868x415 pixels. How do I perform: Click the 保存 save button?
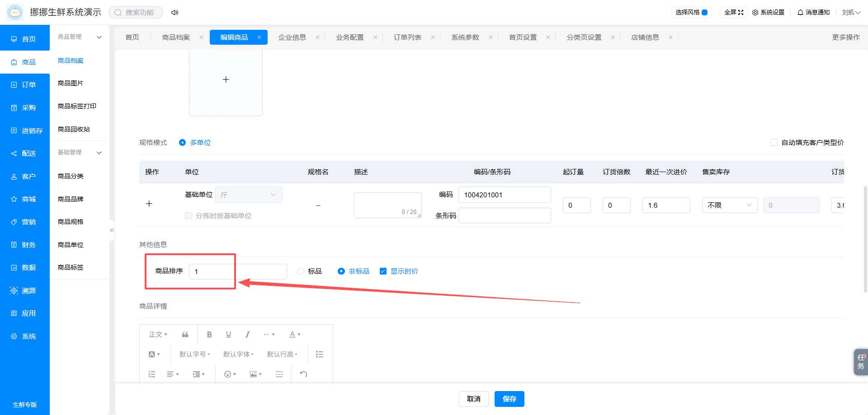click(509, 399)
